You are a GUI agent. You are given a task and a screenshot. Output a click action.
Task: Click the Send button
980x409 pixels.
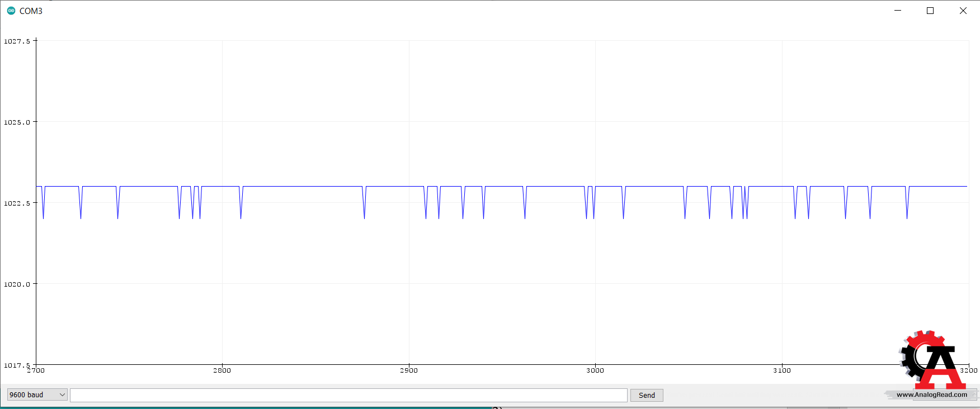tap(647, 395)
